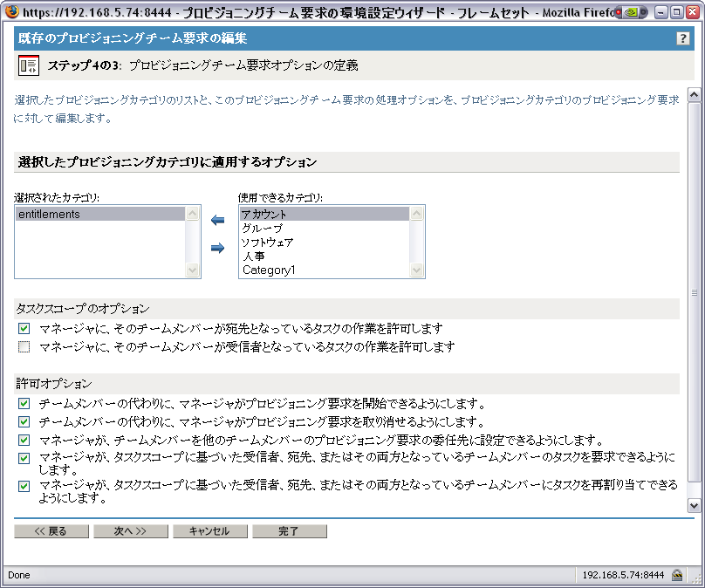Click the help question mark icon
The width and height of the screenshot is (705, 588).
pyautogui.click(x=682, y=38)
